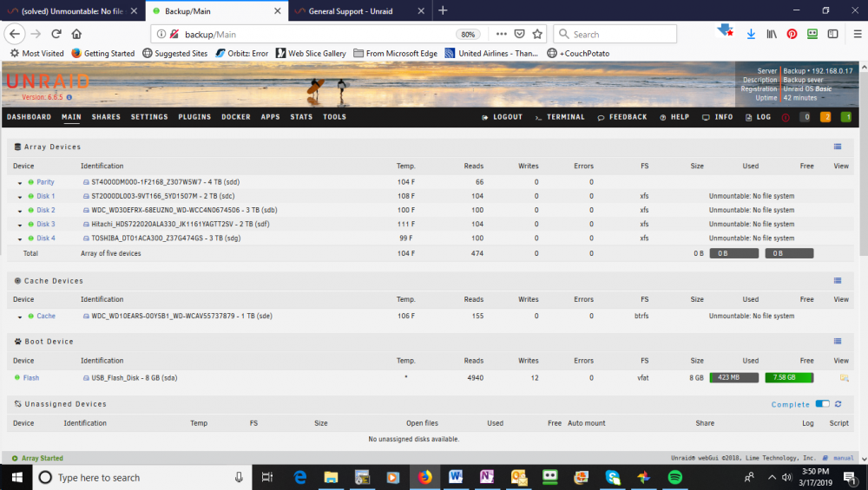Open Disk 4 settings link
Screen dimensions: 868x490
point(46,238)
